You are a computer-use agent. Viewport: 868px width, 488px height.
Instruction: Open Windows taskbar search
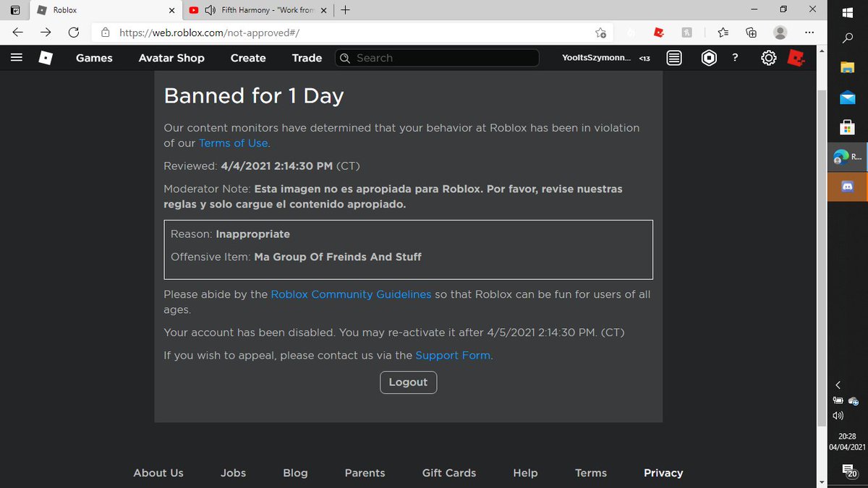pyautogui.click(x=848, y=39)
